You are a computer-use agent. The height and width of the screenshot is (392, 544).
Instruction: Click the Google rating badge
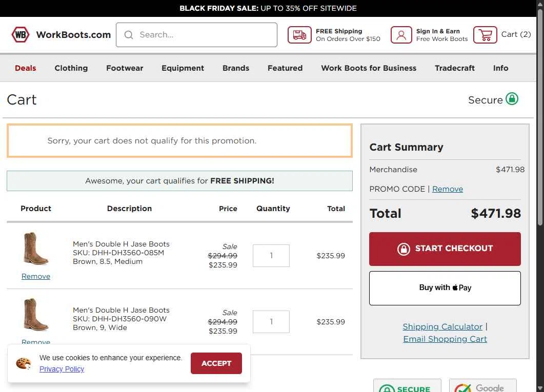[482, 385]
